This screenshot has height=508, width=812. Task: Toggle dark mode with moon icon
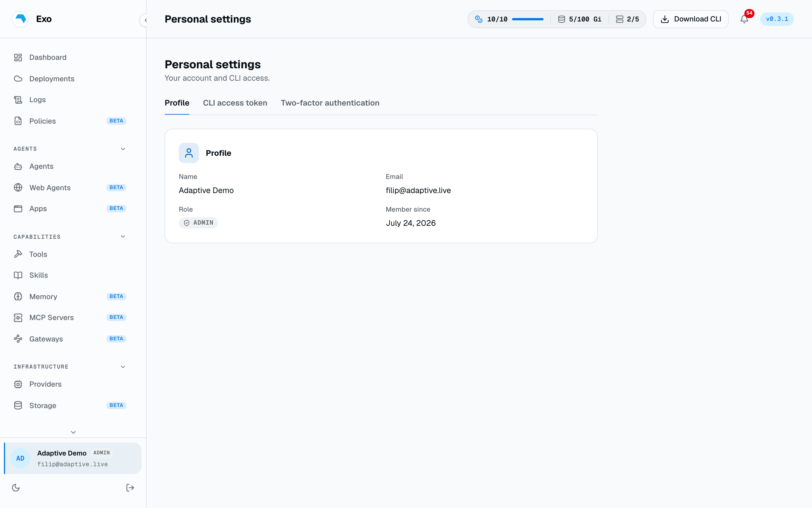point(16,487)
